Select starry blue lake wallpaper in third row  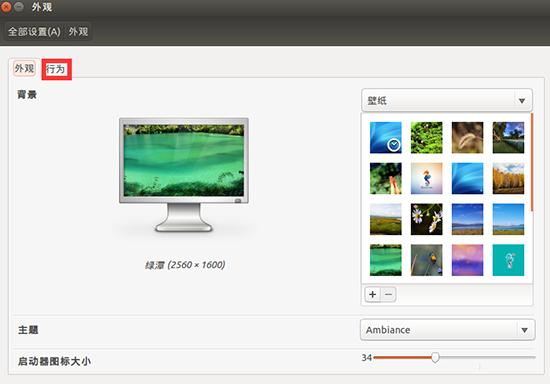[467, 219]
